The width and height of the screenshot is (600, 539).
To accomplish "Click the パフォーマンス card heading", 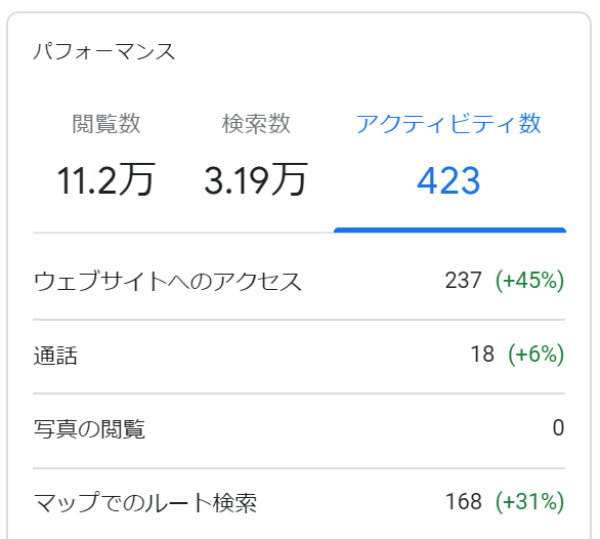I will tap(104, 52).
